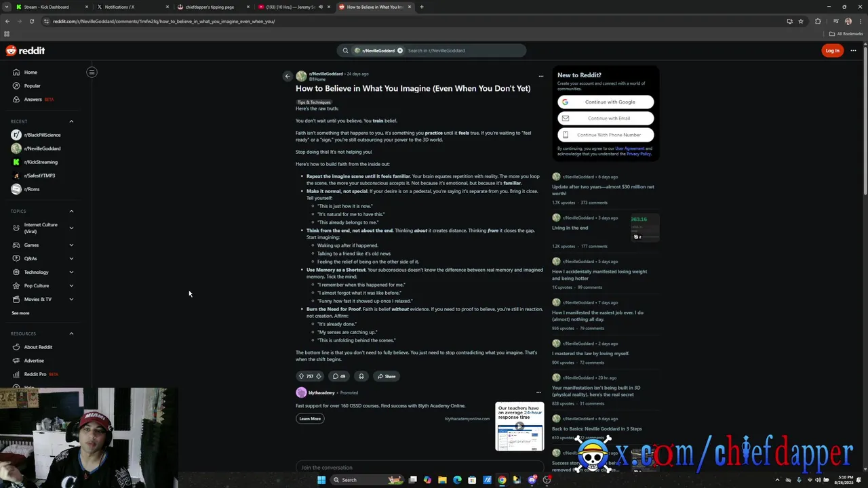Continue With Phone Number sign-up
868x488 pixels.
(606, 135)
